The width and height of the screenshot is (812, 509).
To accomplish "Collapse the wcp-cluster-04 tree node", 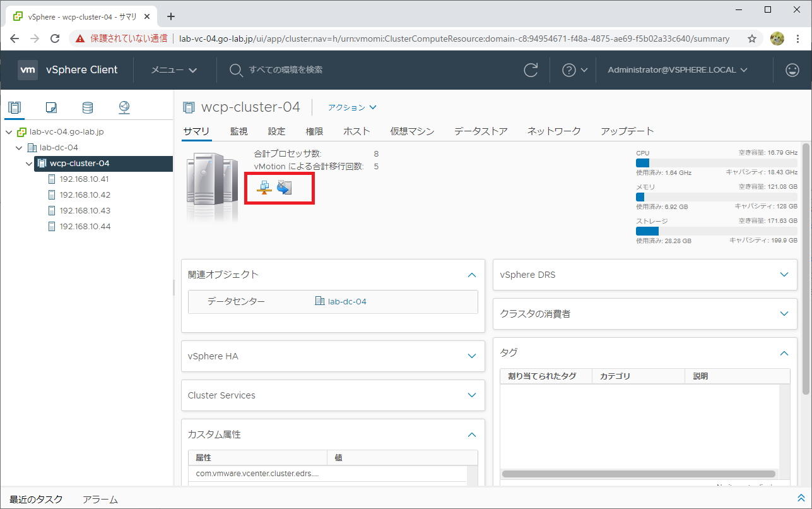I will (29, 164).
